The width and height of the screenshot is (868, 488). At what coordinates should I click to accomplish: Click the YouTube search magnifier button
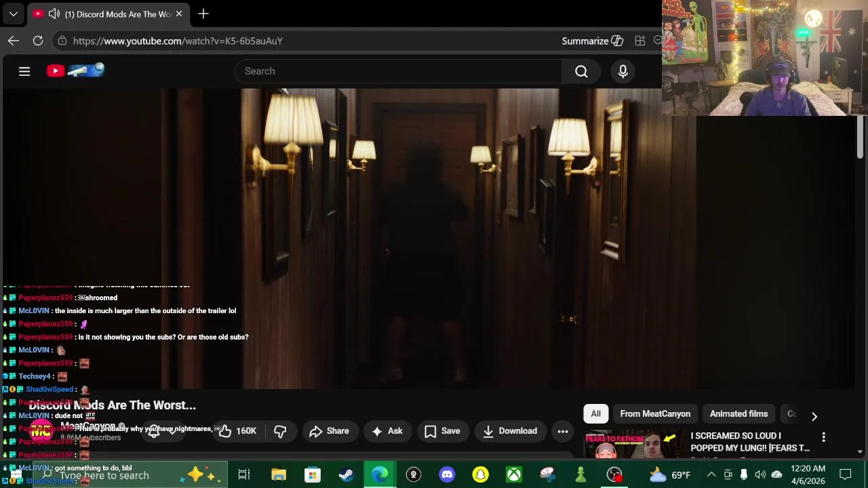coord(581,71)
